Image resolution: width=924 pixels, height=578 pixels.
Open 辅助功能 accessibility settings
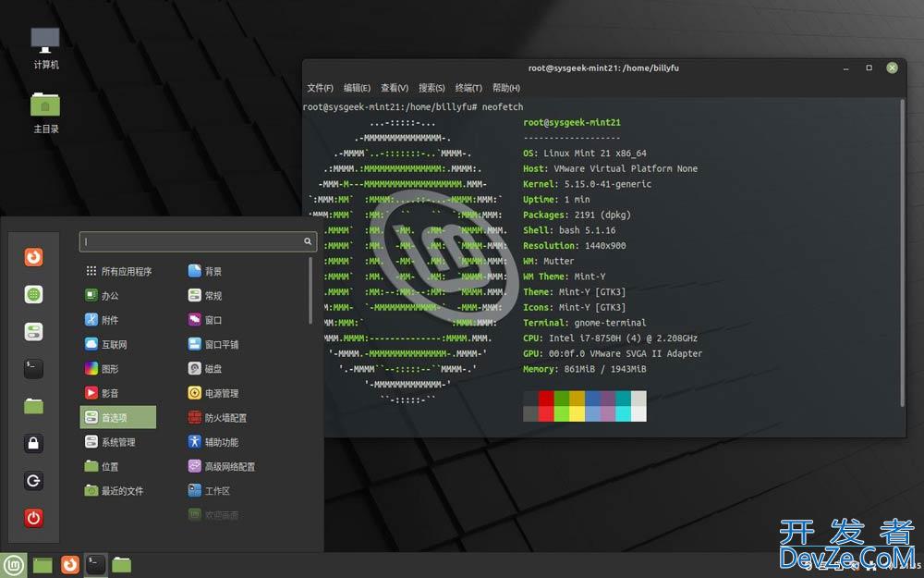coord(213,442)
